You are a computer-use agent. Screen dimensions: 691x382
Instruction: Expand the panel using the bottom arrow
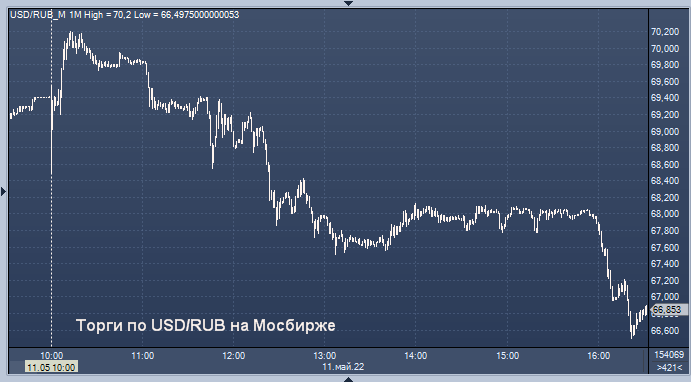coord(348,379)
